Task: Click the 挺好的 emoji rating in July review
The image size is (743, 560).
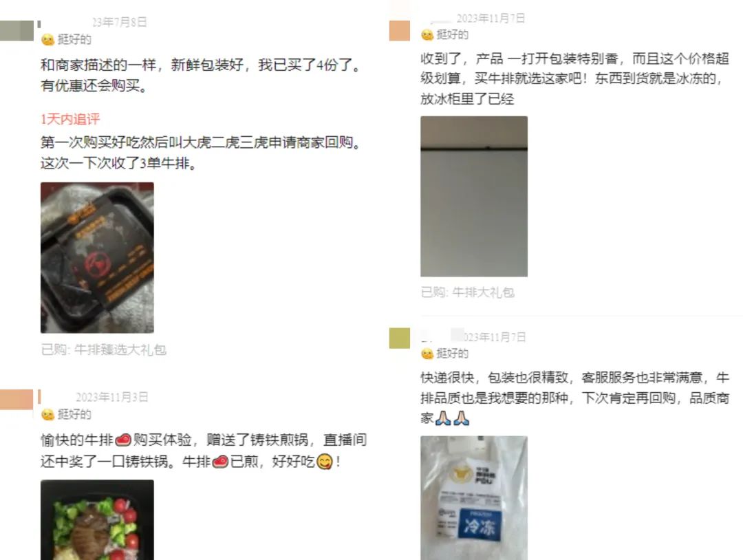Action: click(66, 39)
